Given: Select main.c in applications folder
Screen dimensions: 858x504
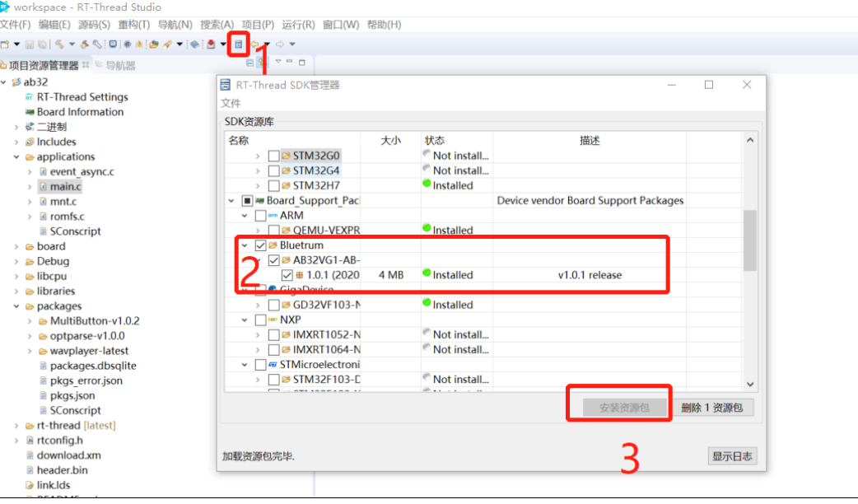Looking at the screenshot, I should [66, 187].
